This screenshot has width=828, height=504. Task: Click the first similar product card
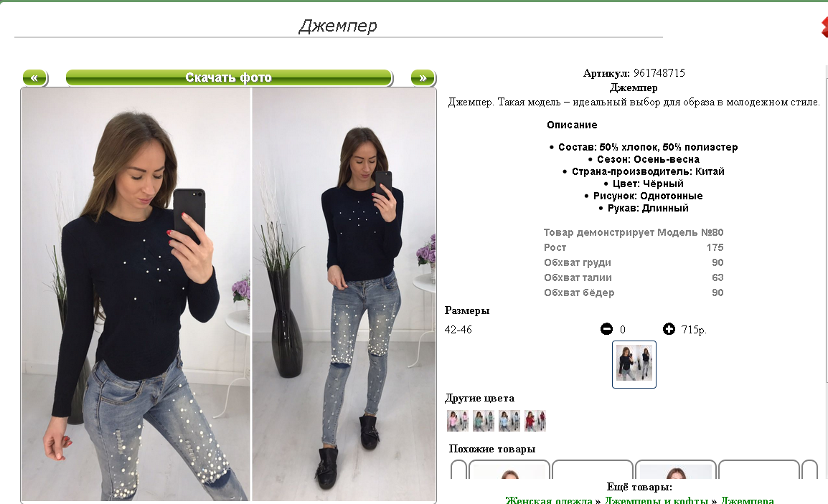(x=509, y=469)
